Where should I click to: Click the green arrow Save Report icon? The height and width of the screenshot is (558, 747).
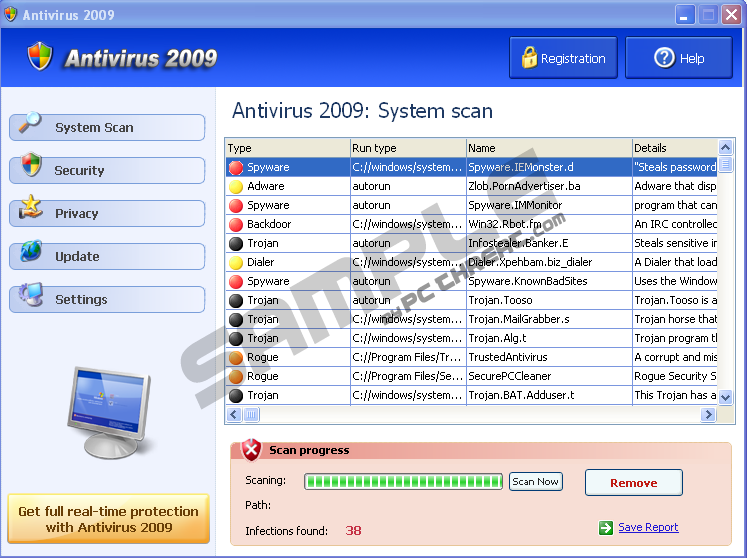[606, 528]
